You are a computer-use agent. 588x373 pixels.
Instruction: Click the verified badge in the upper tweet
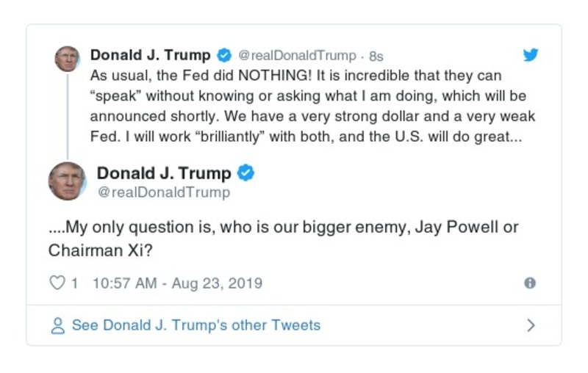point(223,56)
